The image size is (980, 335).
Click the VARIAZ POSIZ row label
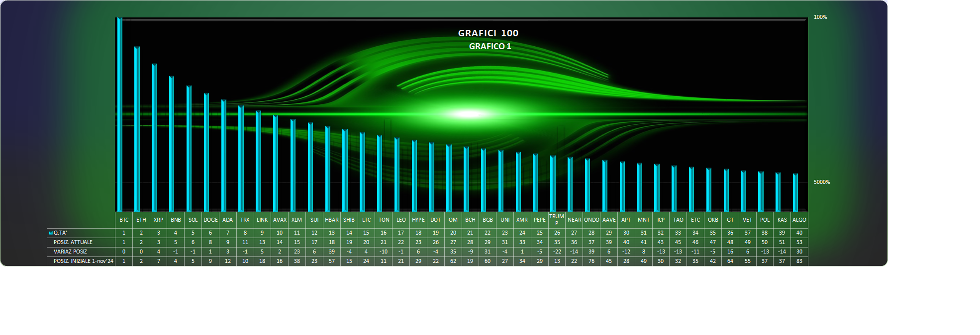coord(70,252)
